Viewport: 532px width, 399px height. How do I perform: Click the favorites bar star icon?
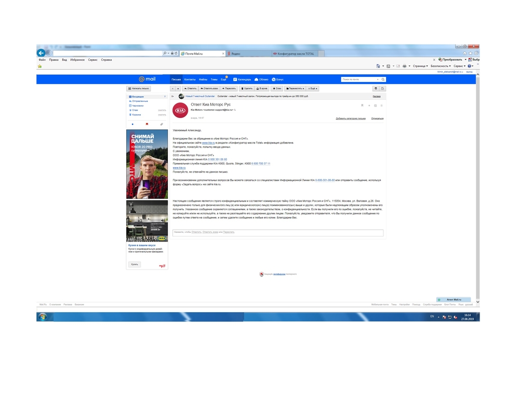tap(39, 66)
